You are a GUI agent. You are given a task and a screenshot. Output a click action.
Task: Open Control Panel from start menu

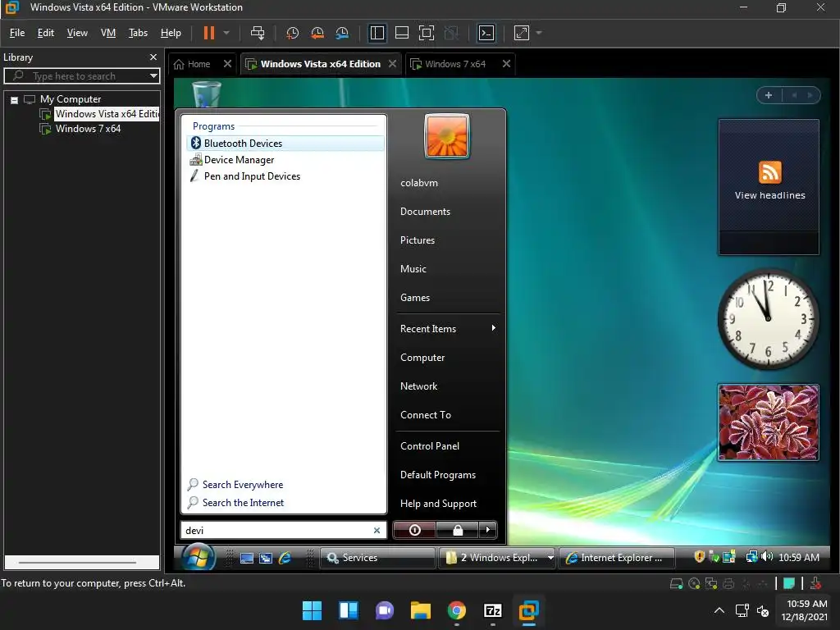pyautogui.click(x=430, y=446)
